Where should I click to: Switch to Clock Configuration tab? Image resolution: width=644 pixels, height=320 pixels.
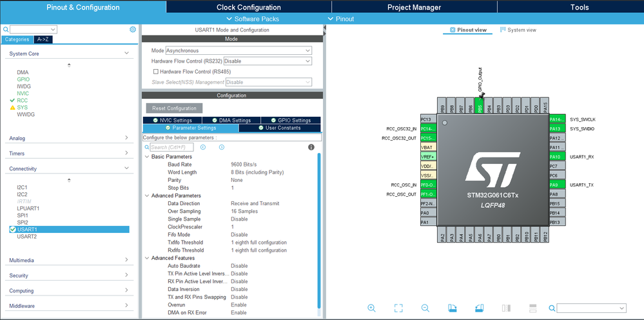[x=248, y=7]
